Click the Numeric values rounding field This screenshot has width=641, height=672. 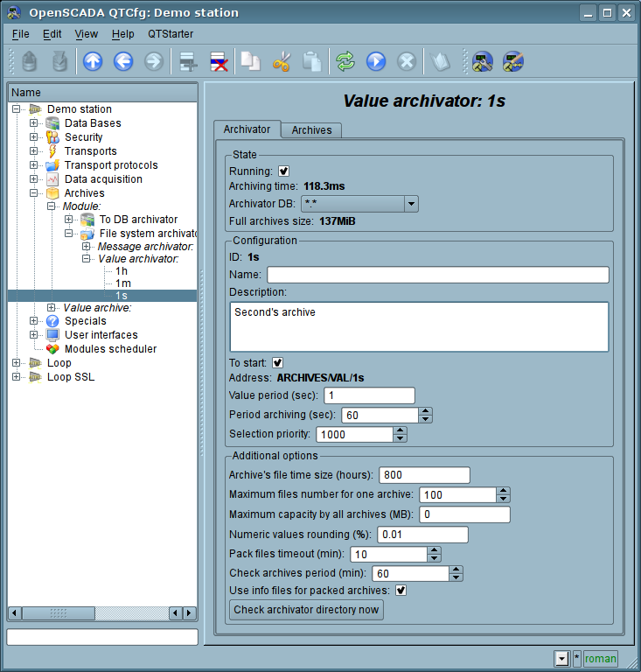422,535
